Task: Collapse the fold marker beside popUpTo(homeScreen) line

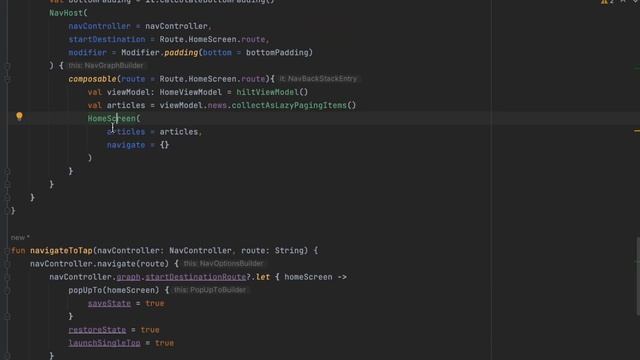Action: click(7, 290)
